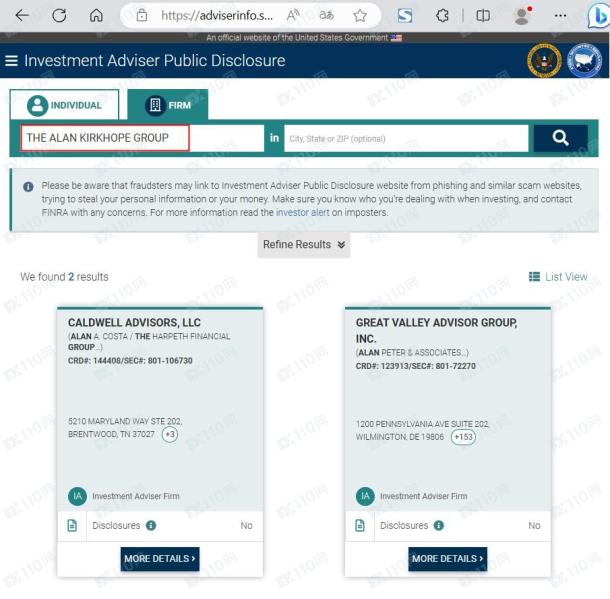The height and width of the screenshot is (599, 610).
Task: Reload the current page
Action: tap(59, 16)
